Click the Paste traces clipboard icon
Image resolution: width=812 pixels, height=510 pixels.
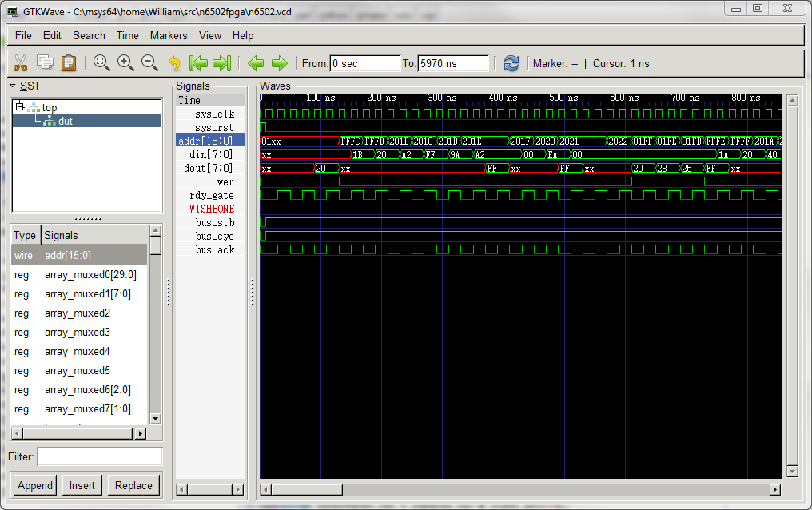click(69, 63)
